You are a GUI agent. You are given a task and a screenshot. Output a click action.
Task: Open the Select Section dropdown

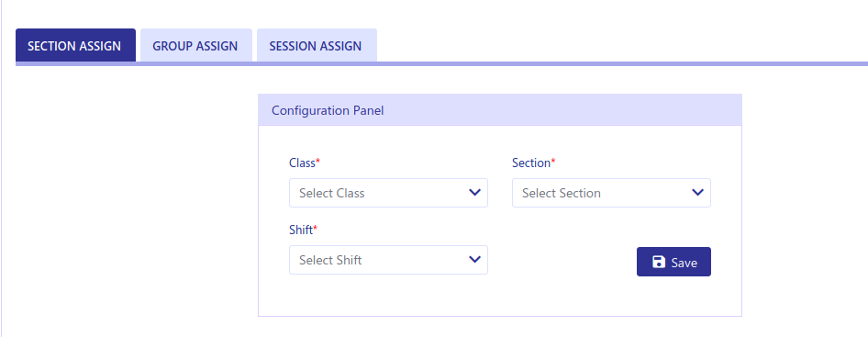click(x=611, y=193)
